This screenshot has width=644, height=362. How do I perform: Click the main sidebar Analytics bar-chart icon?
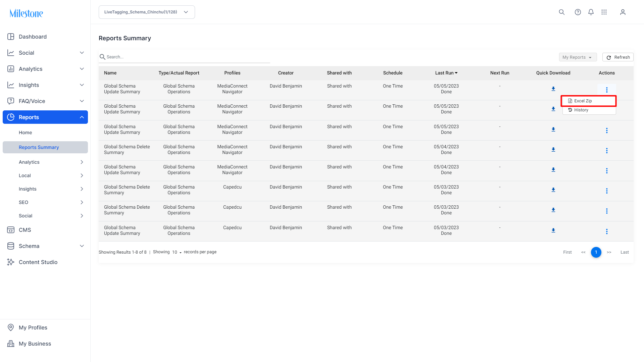tap(11, 69)
